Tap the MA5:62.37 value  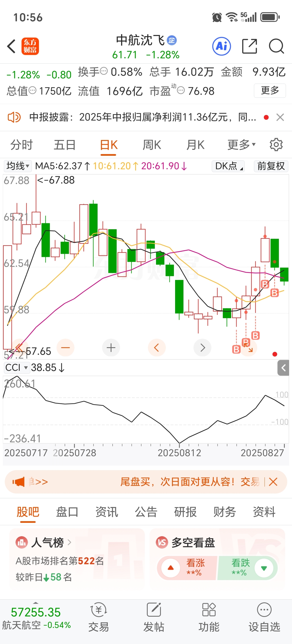[63, 166]
